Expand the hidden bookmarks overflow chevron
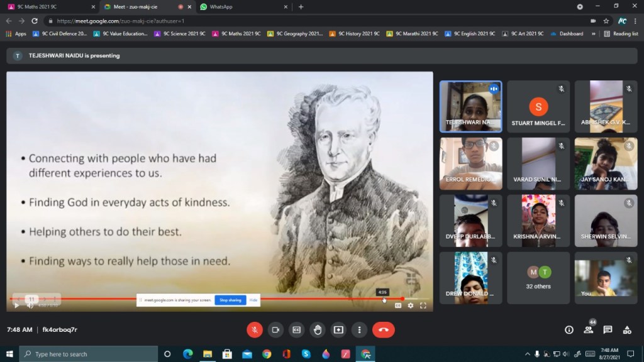 (594, 34)
